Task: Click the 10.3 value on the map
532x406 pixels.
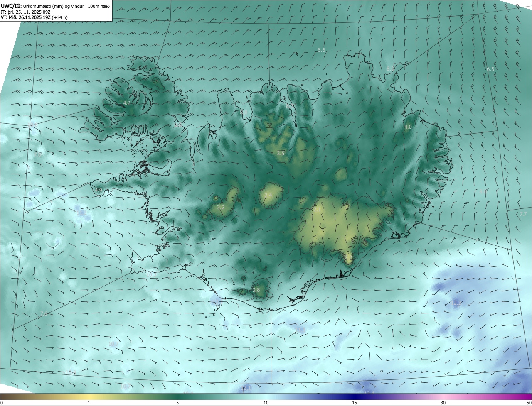Action: (x=151, y=274)
